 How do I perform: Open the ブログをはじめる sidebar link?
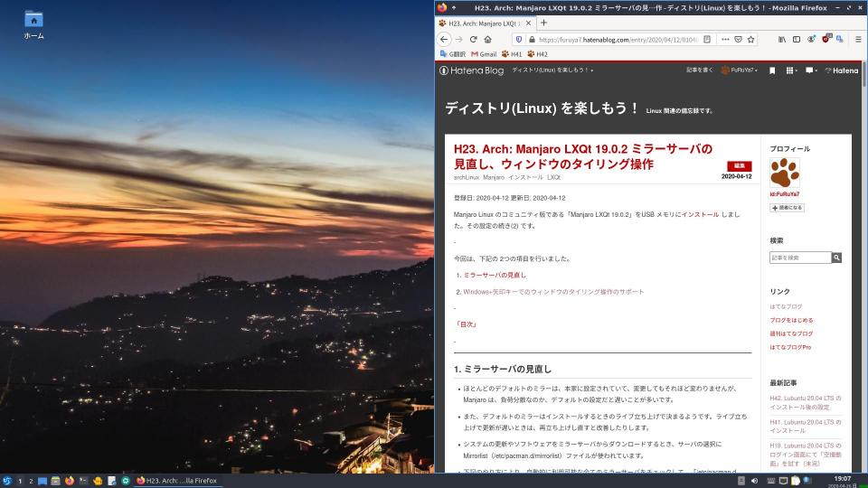point(791,320)
